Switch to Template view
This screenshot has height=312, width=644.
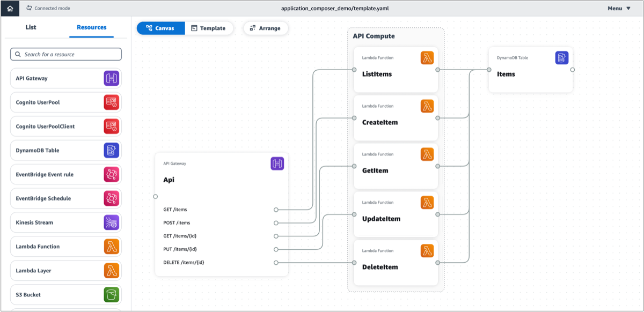[x=209, y=28]
